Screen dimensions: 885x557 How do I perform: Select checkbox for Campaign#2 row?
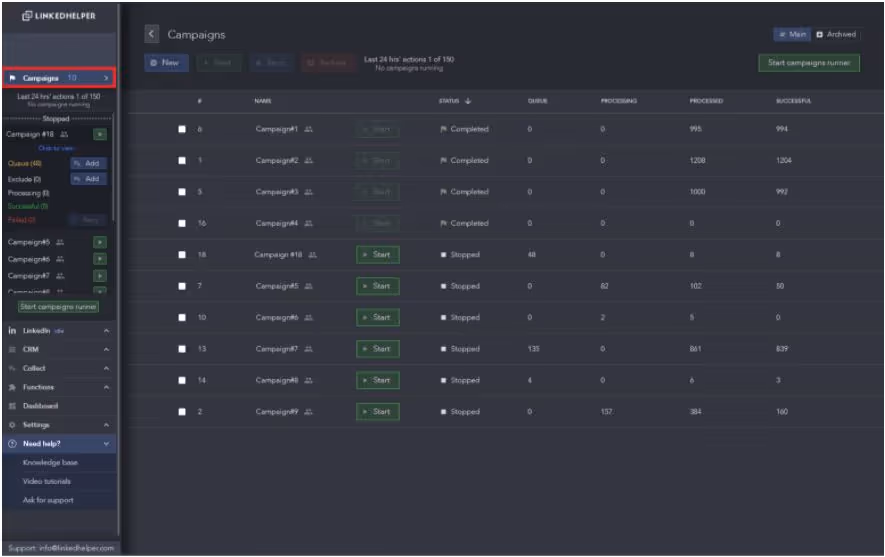tap(182, 160)
